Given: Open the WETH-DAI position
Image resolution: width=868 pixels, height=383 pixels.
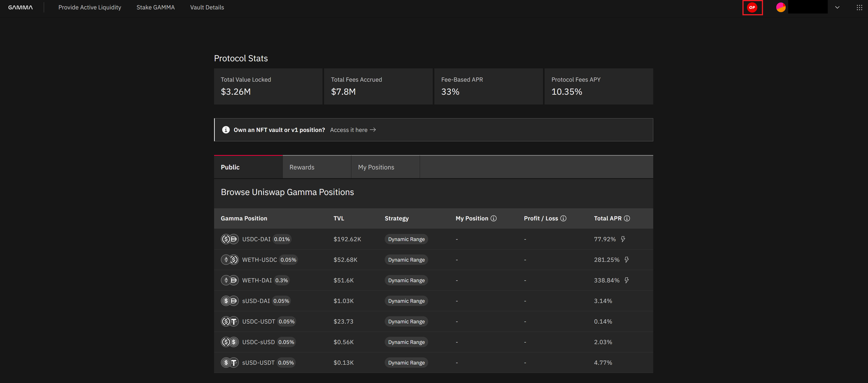Looking at the screenshot, I should (433, 280).
